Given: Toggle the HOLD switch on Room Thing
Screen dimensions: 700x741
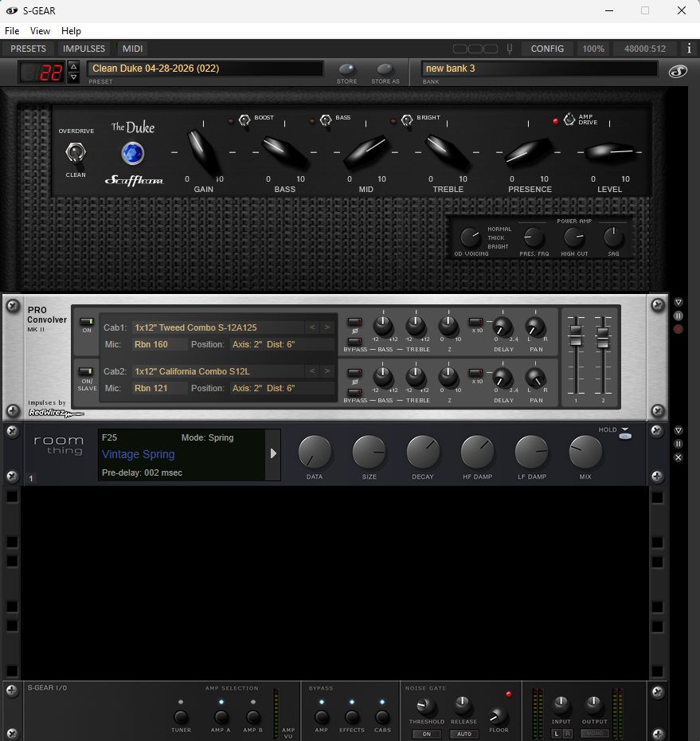Looking at the screenshot, I should click(x=625, y=435).
